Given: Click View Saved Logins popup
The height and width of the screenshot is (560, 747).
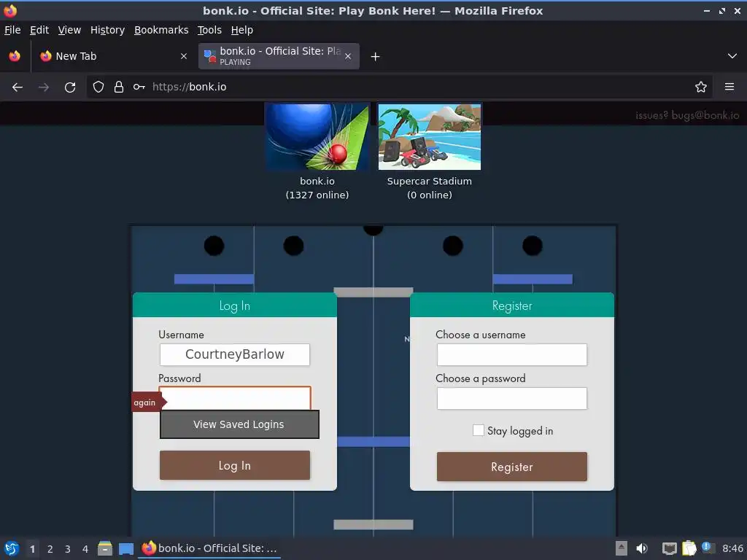Looking at the screenshot, I should [x=239, y=424].
